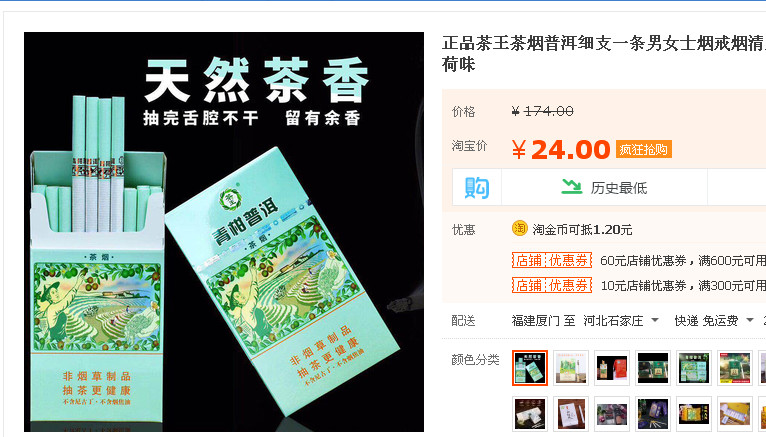The image size is (766, 437).
Task: Click the dropdown arrow after 河北石家庄
Action: pos(655,320)
